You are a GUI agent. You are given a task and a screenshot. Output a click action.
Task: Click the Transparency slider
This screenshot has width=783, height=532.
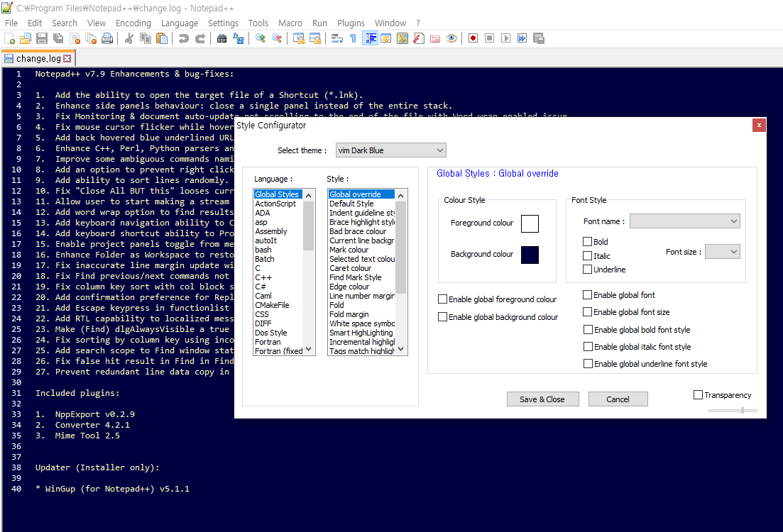[733, 410]
